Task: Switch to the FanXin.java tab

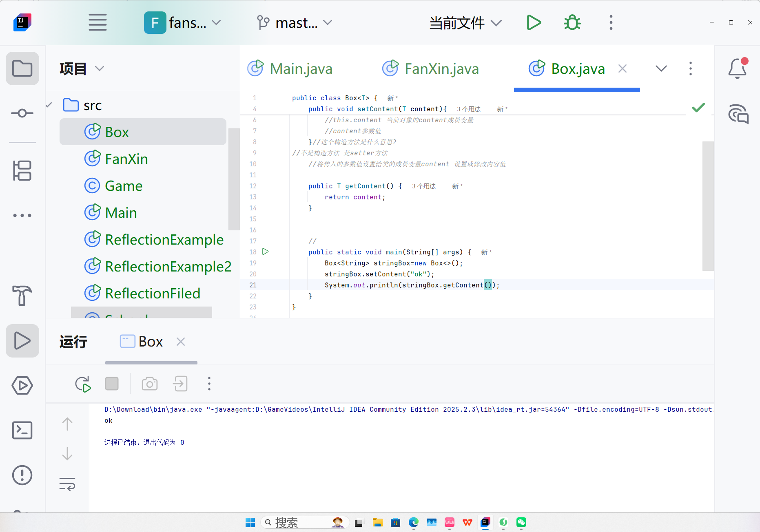Action: pos(431,68)
